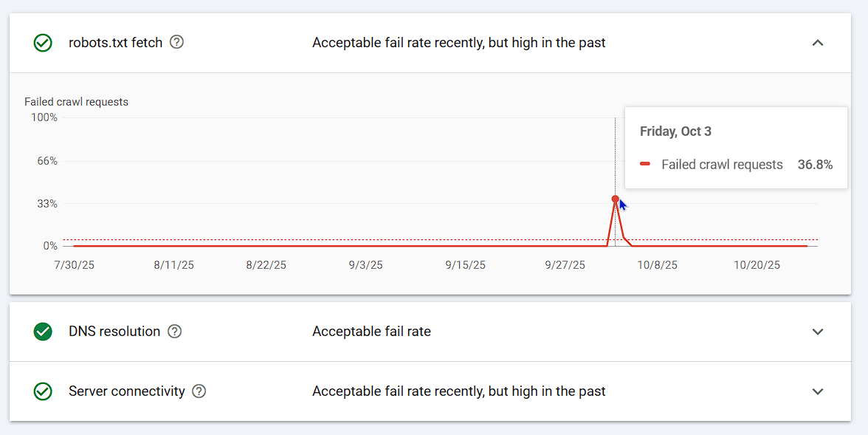
Task: Click the 7/30/25 date axis label
Action: [74, 265]
